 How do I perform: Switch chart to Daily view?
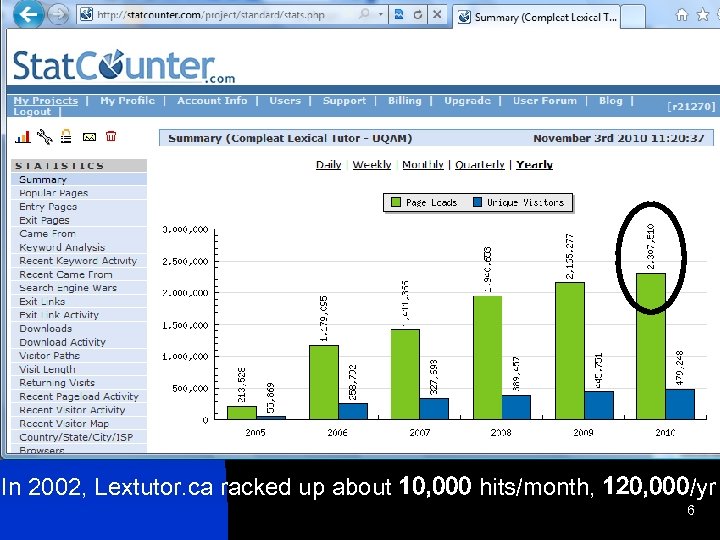[328, 165]
